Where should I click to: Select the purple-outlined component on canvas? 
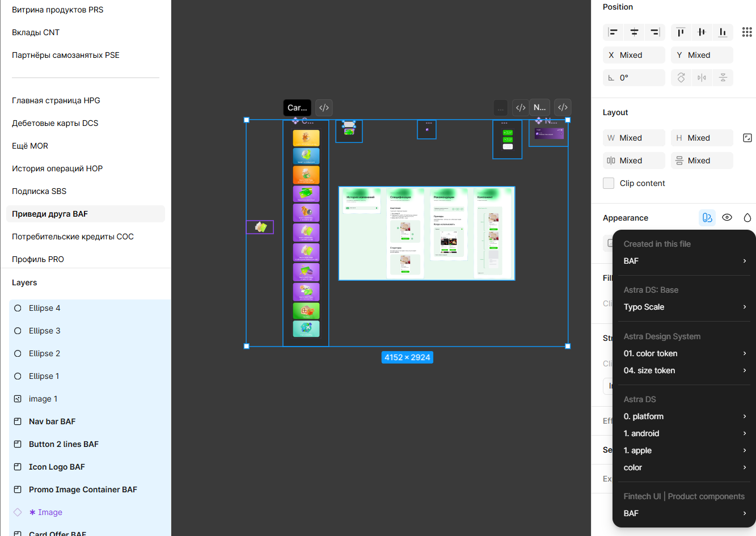point(260,227)
